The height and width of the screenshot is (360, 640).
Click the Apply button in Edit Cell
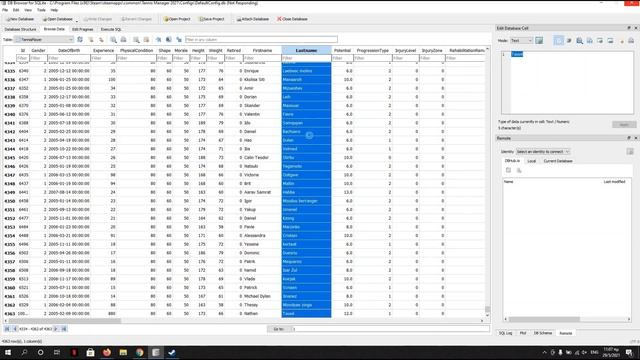pos(624,125)
